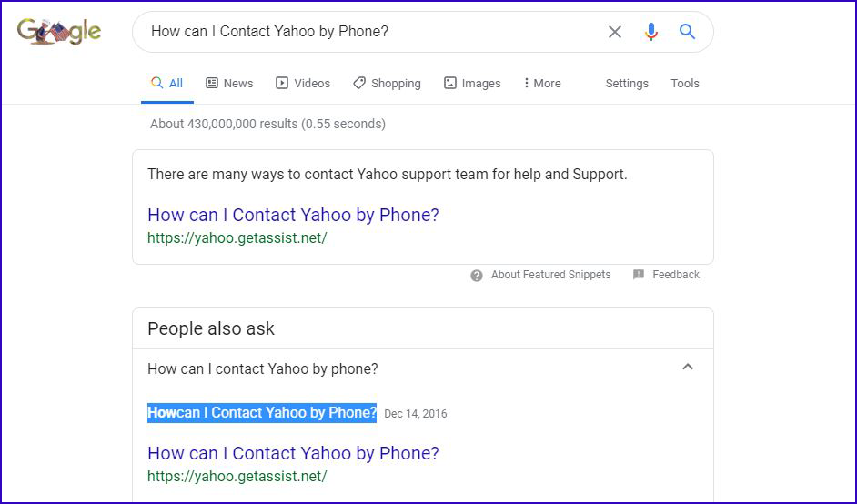
Task: Go to the Images tab
Action: click(472, 83)
